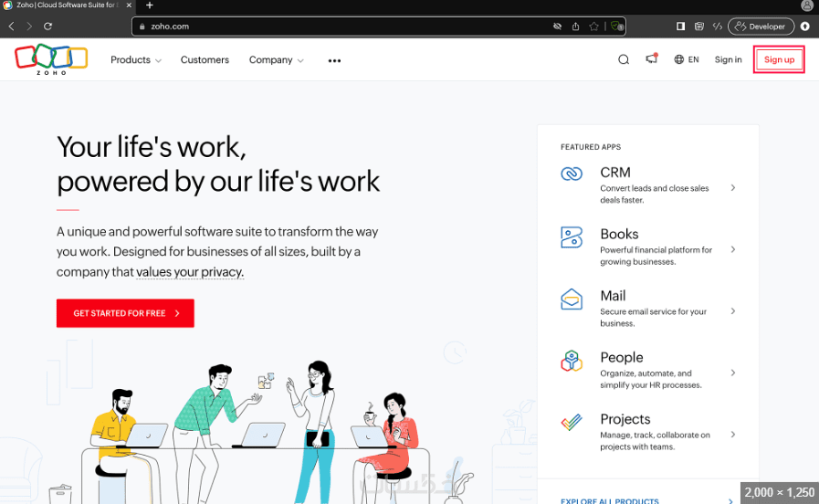Reload the page with refresh icon
This screenshot has width=819, height=504.
pyautogui.click(x=47, y=26)
